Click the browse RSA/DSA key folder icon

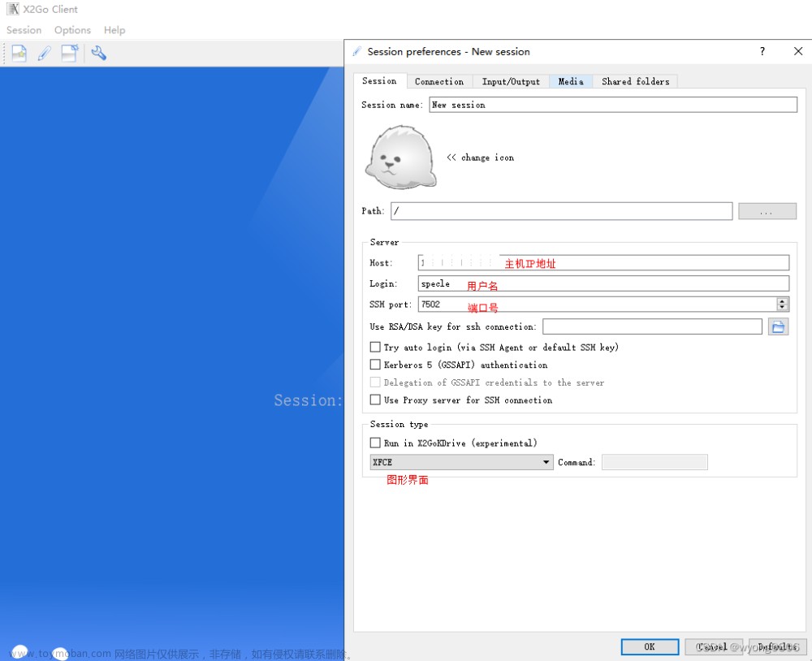778,327
